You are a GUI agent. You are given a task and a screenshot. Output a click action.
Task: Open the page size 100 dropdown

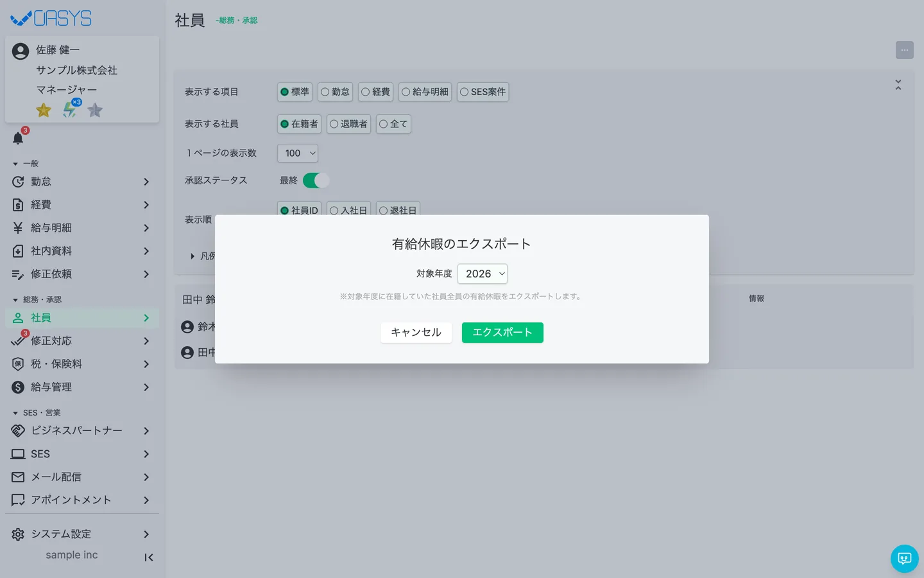click(x=298, y=153)
